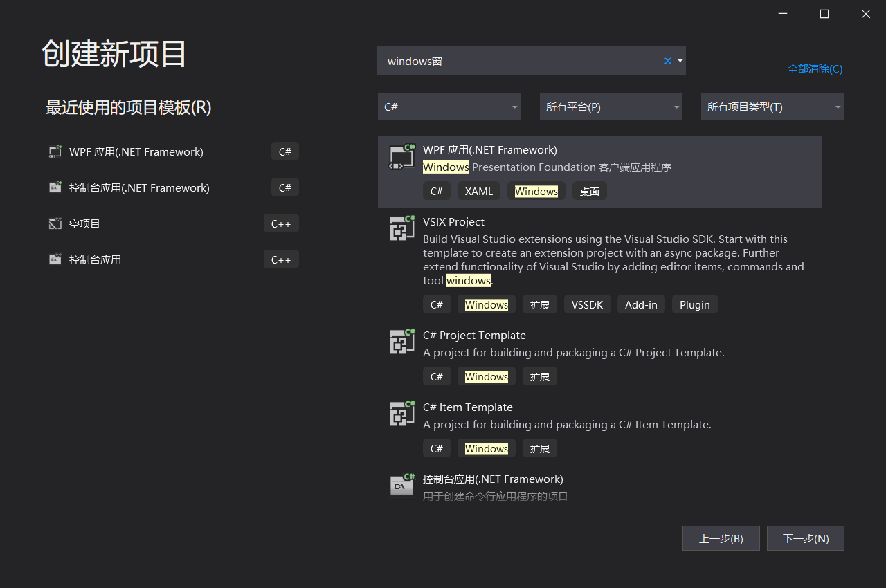
Task: Select 控制台应用(.NET Framework) result title
Action: pyautogui.click(x=493, y=479)
